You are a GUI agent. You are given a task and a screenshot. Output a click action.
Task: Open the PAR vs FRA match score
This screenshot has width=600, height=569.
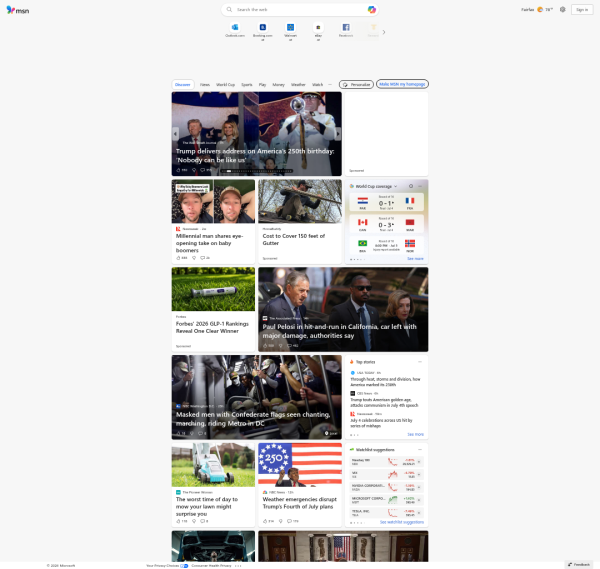click(x=386, y=202)
